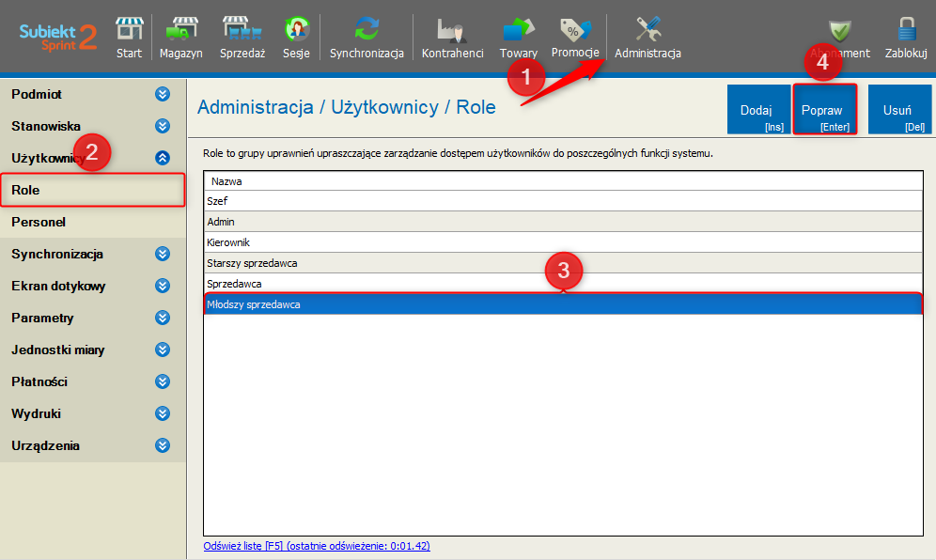
Task: Select Role in the sidebar
Action: pos(92,190)
